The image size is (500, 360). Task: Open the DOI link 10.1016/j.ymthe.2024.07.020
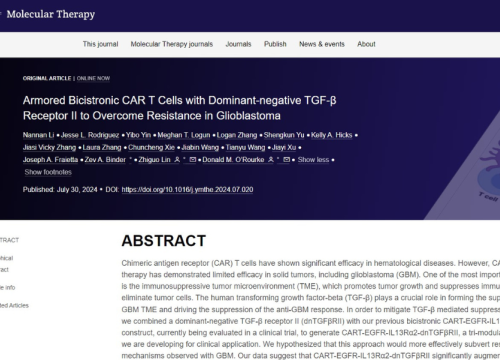[187, 190]
